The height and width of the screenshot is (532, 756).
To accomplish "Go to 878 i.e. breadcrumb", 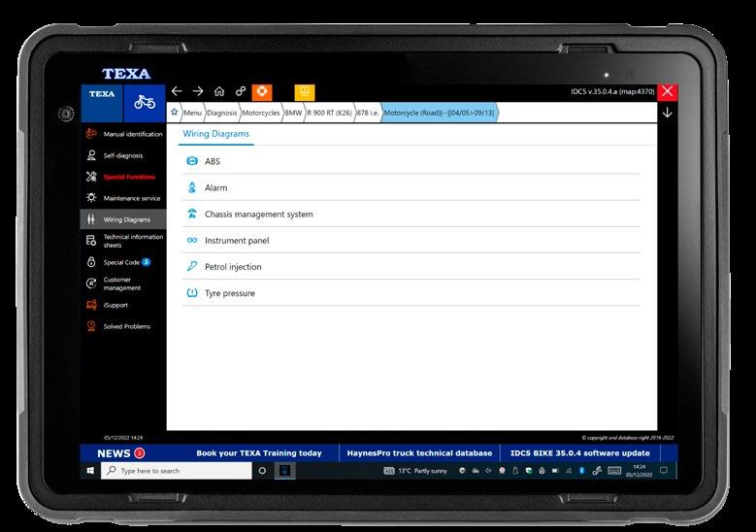I will coord(368,113).
